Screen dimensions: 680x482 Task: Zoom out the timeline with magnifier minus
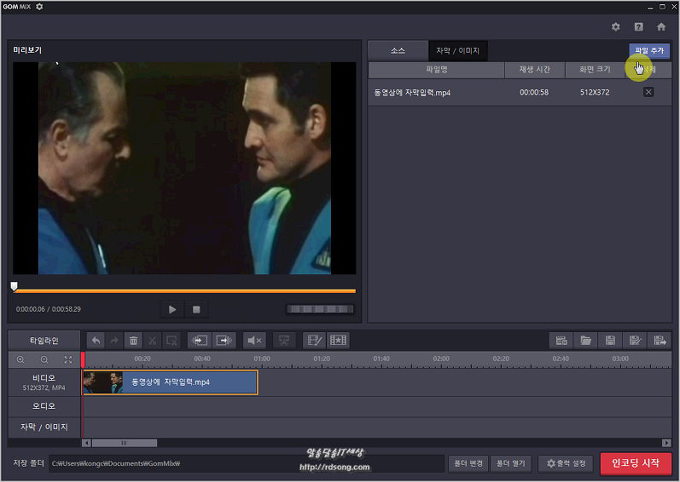44,360
